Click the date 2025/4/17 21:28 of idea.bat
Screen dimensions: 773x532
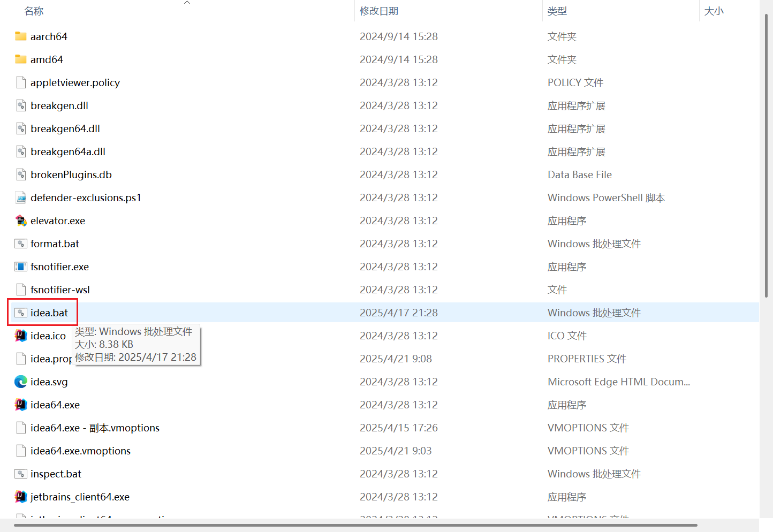[x=399, y=313]
